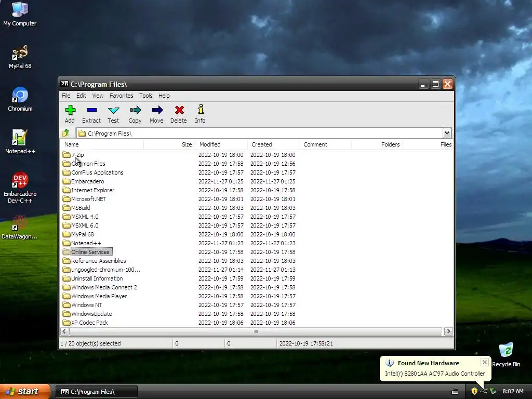The height and width of the screenshot is (399, 532).
Task: Open the Favorites menu
Action: 122,96
